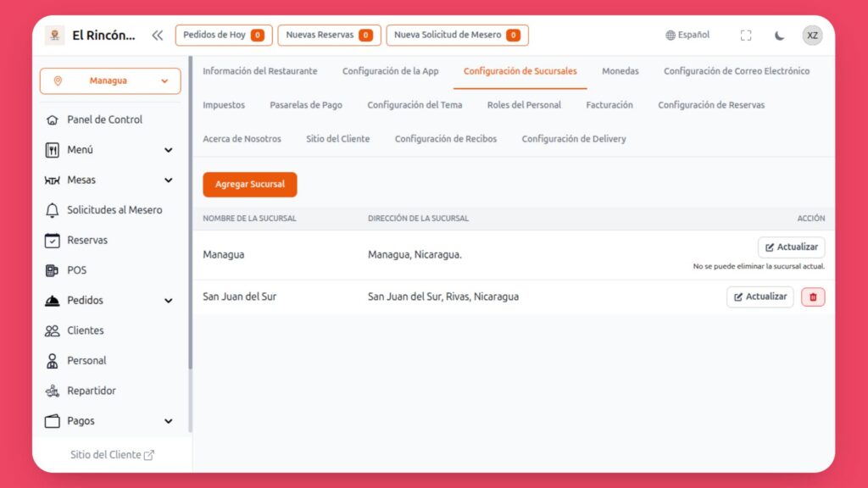Open Acerca de Nosotros tab
Screen dimensions: 868x488
click(242, 139)
